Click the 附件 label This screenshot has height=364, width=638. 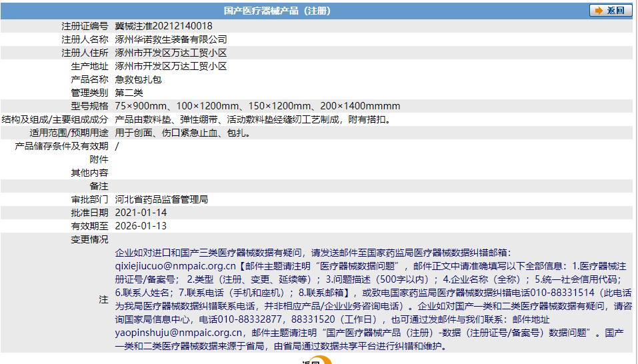click(x=99, y=159)
